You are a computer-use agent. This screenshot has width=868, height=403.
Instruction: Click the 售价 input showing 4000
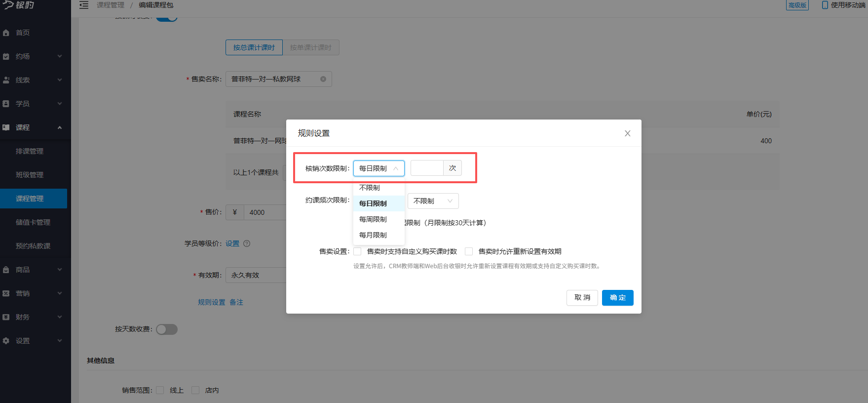pyautogui.click(x=265, y=212)
